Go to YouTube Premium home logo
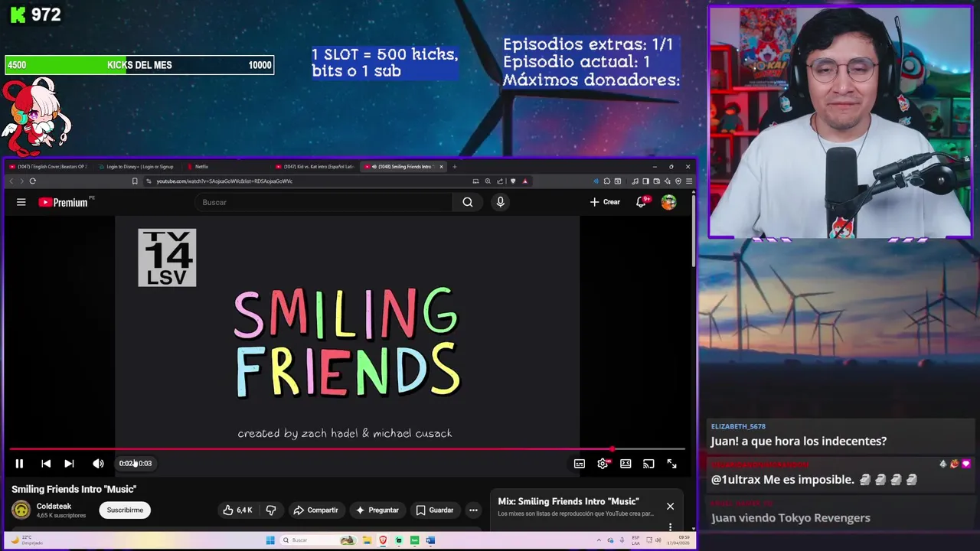Viewport: 980px width, 551px height. click(x=65, y=202)
